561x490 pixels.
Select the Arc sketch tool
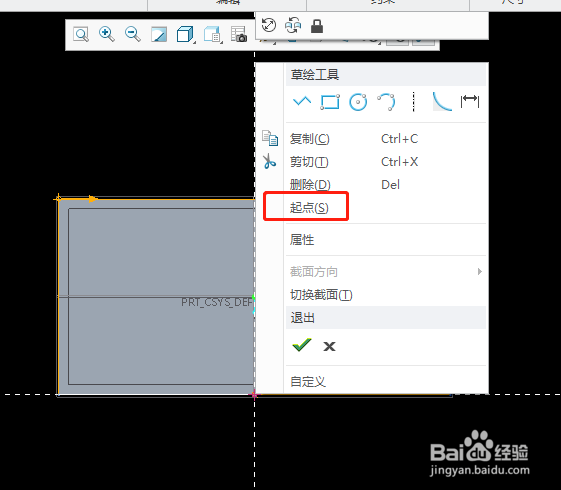tap(386, 102)
